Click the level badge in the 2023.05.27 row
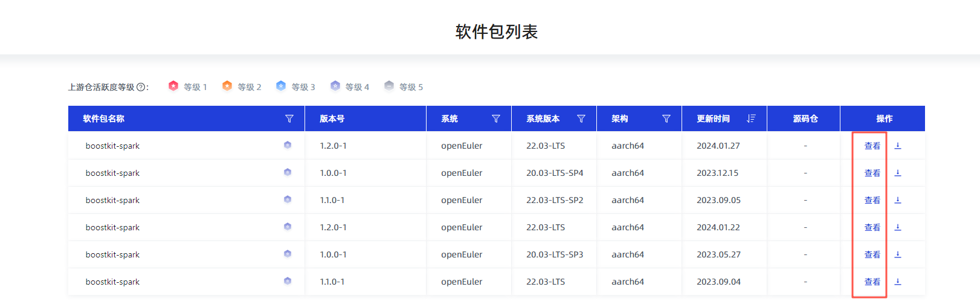The width and height of the screenshot is (980, 307). (x=288, y=254)
